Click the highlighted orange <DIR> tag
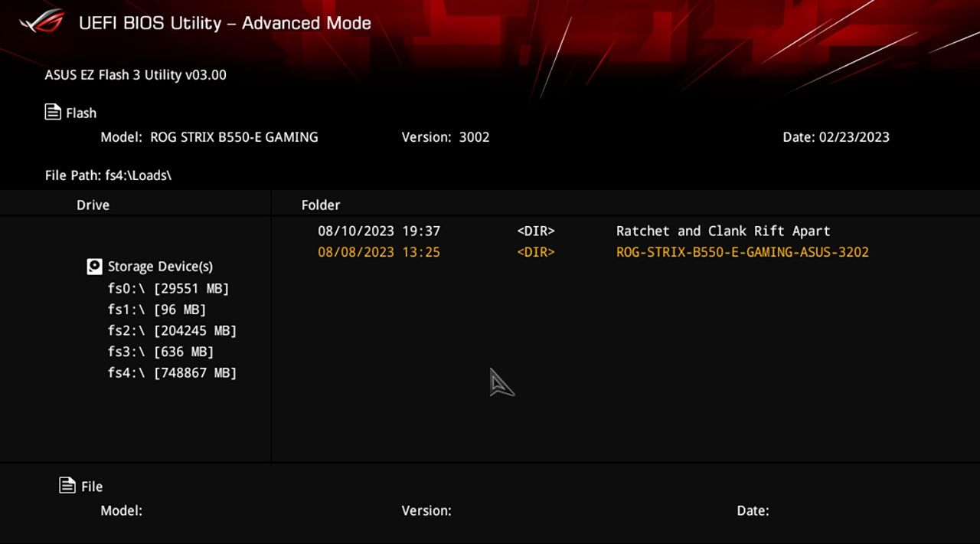This screenshot has height=544, width=980. pos(536,252)
